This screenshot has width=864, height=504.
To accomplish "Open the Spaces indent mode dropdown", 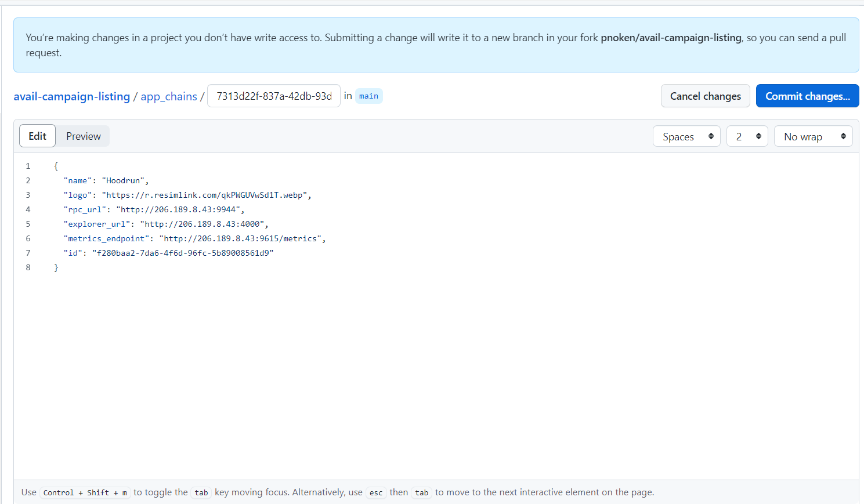I will tap(686, 136).
